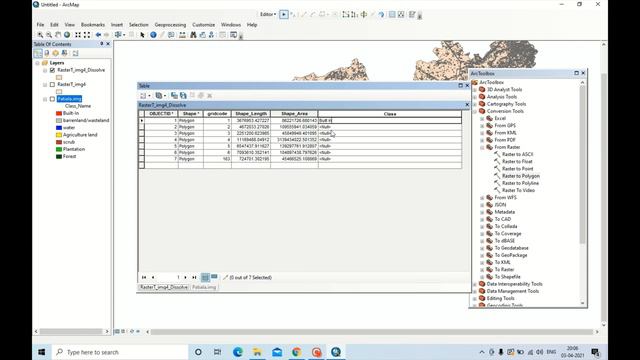Open the Raster to ASCII tool
640x360 pixels.
coord(518,154)
